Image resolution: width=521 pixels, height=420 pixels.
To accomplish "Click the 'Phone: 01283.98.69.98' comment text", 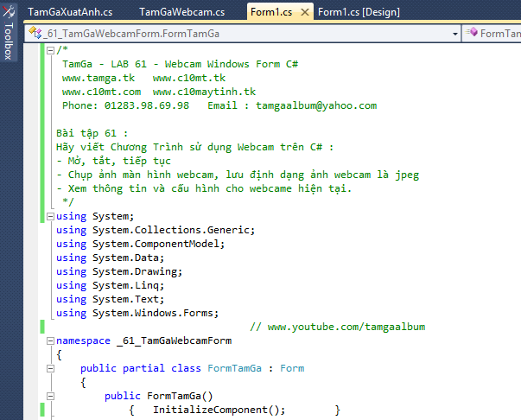I will (125, 105).
